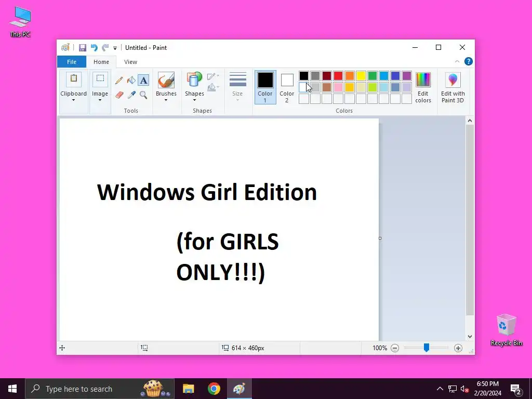This screenshot has width=532, height=399.
Task: Pick the orange color swatch
Action: pyautogui.click(x=350, y=76)
